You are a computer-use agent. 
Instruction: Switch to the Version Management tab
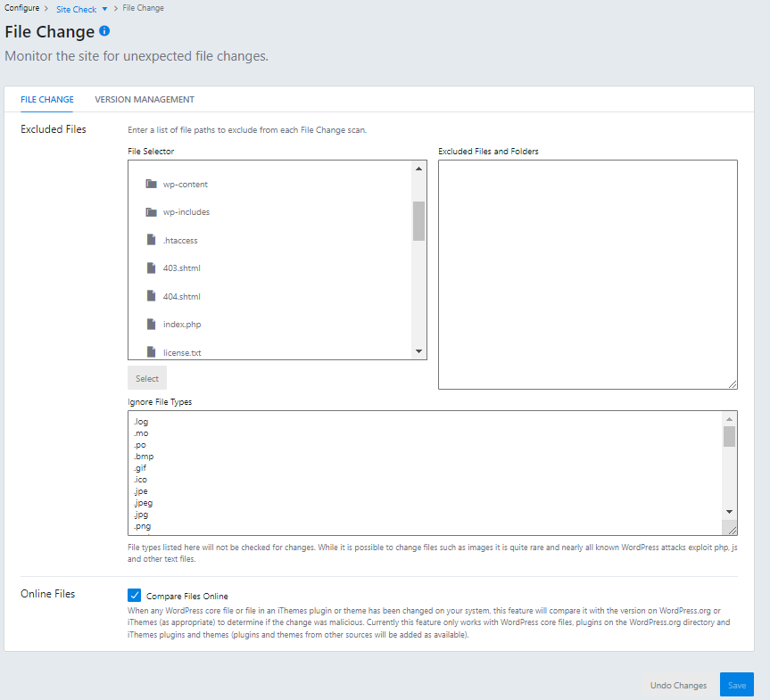(x=145, y=100)
